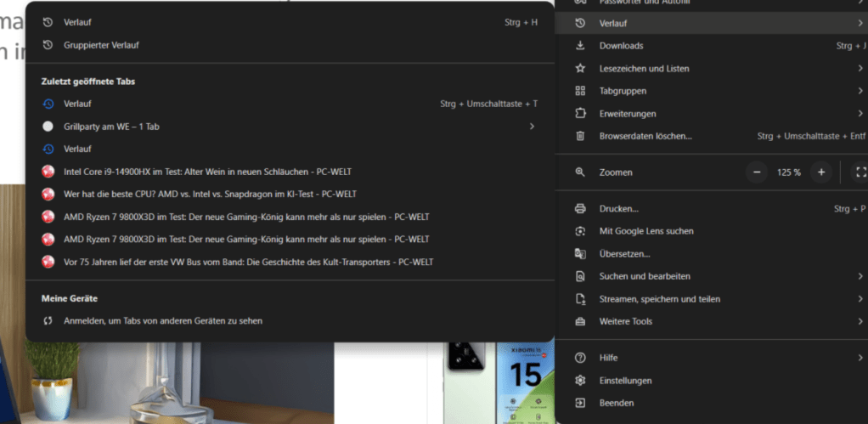Click icon beside Streamen, speichern und teilen
The height and width of the screenshot is (424, 868).
pos(580,299)
